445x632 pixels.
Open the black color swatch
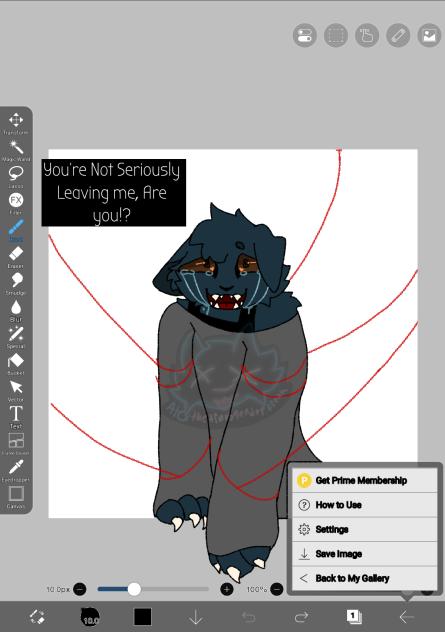143,616
